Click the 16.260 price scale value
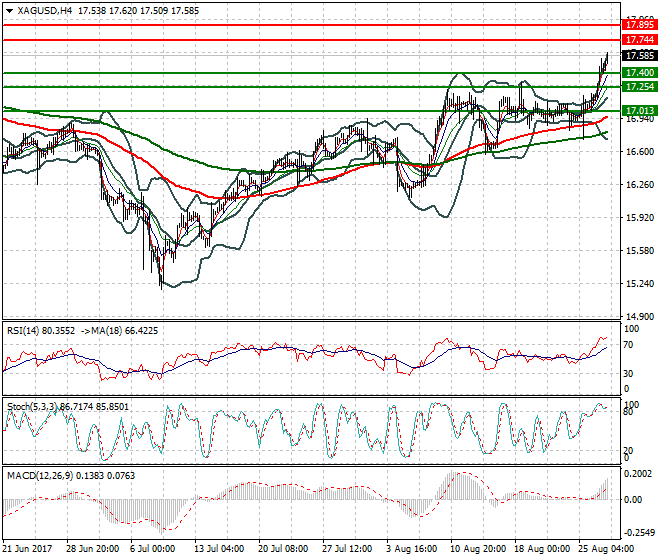This screenshot has height=560, width=660. [640, 185]
